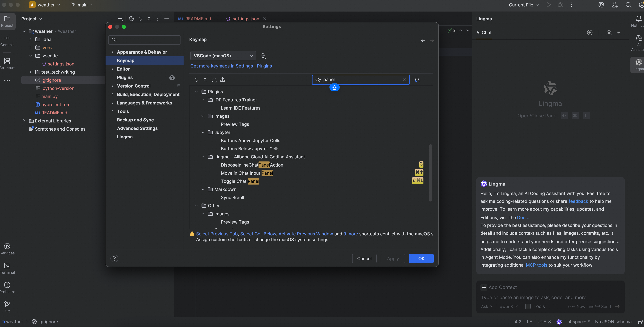Click the Lingma icon in status bar
The width and height of the screenshot is (644, 327).
pyautogui.click(x=559, y=322)
